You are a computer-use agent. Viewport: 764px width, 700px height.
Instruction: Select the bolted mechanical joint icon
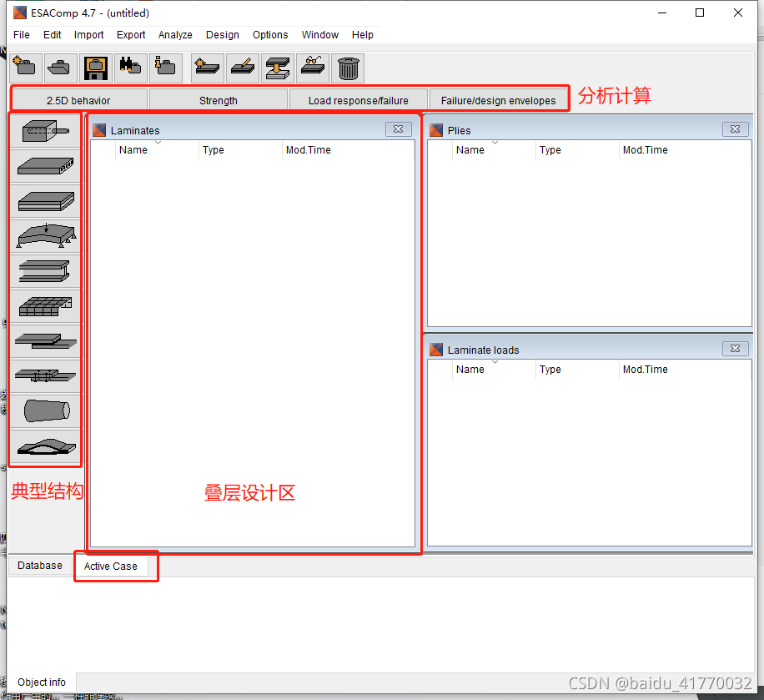click(x=46, y=377)
